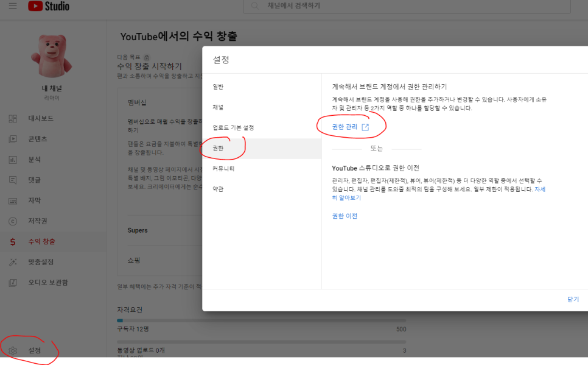
Task: Click the 분석 analytics chart icon
Action: (13, 160)
